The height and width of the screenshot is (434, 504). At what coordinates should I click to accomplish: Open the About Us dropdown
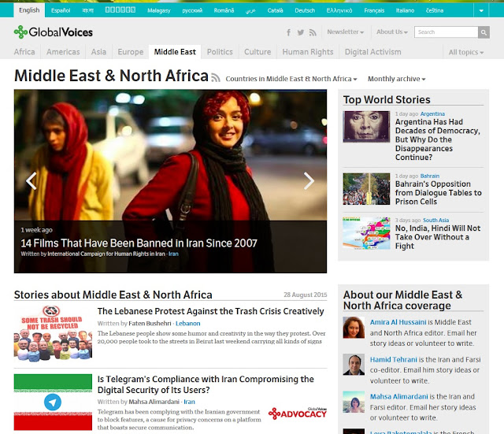pyautogui.click(x=392, y=32)
